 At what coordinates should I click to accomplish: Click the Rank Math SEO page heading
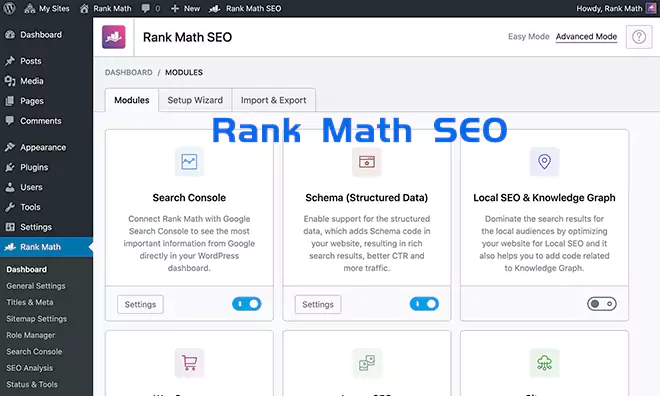pyautogui.click(x=187, y=37)
